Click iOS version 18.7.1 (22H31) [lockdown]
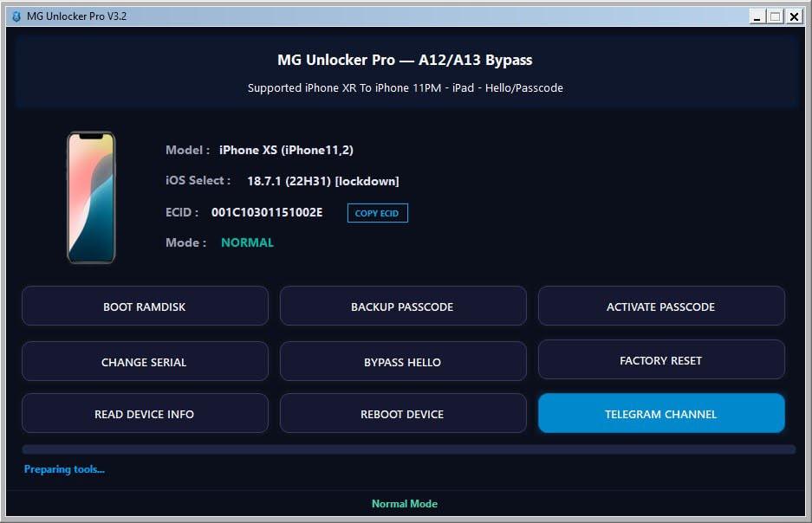 [323, 181]
